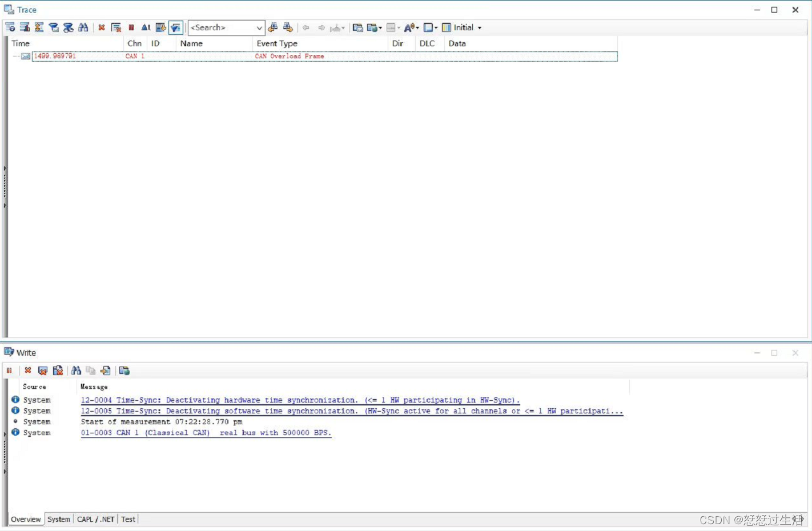The width and height of the screenshot is (812, 531).
Task: Click the Trace toolbar icon right of Δt
Action: tap(161, 27)
